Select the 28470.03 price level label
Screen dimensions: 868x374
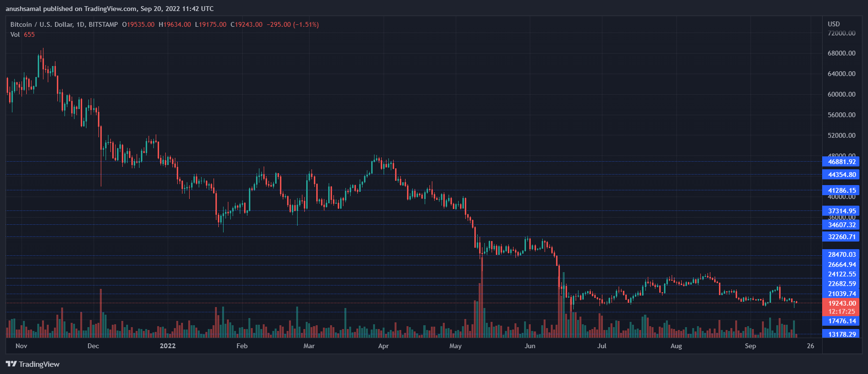pos(841,254)
